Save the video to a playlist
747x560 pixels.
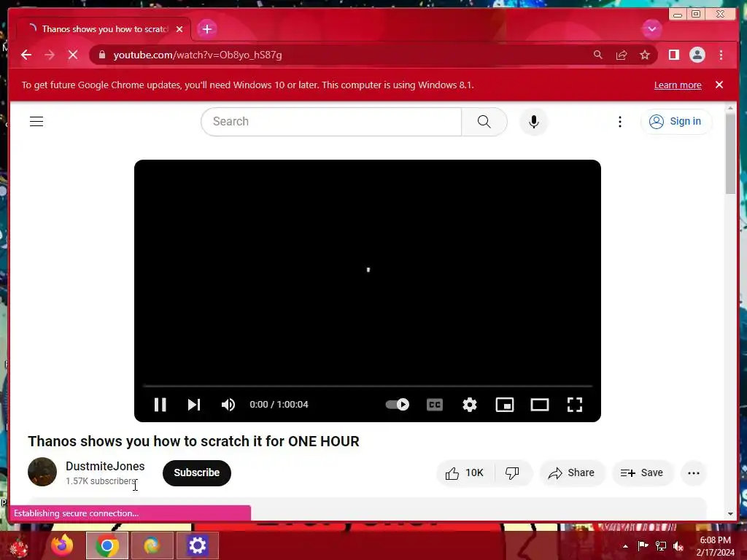tap(642, 472)
